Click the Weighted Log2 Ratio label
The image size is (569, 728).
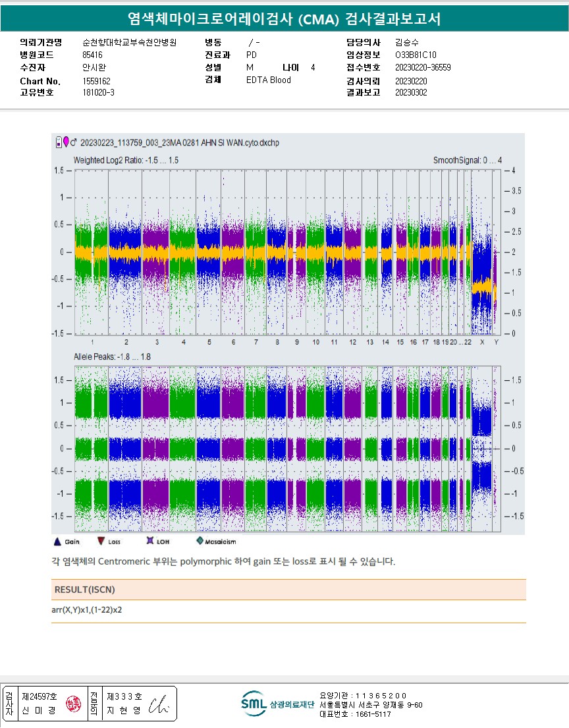126,160
